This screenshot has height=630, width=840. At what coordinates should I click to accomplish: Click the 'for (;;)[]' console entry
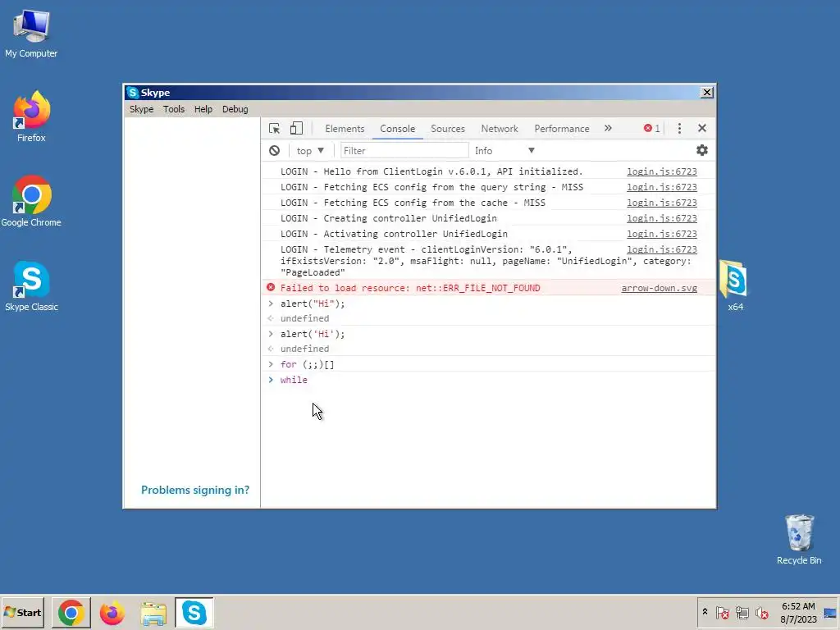click(x=307, y=364)
